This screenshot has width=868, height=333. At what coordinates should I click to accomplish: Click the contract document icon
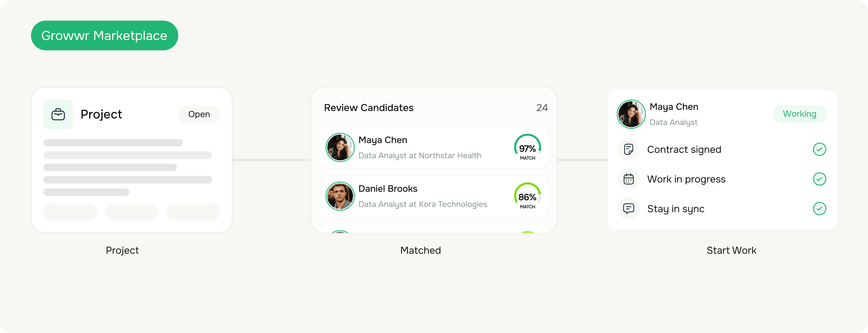point(628,149)
